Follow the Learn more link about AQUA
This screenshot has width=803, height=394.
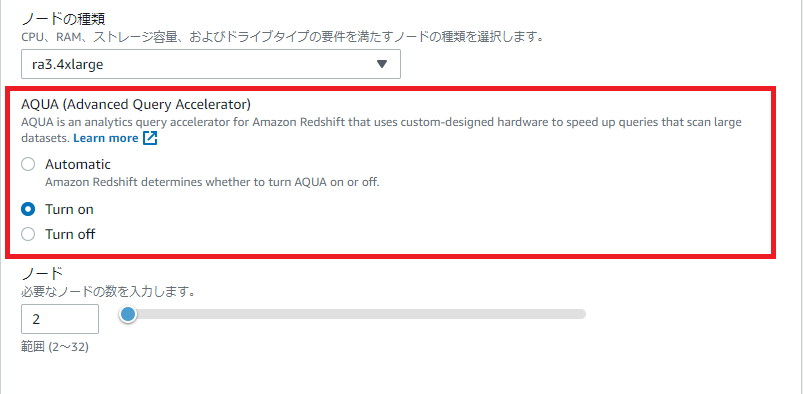pyautogui.click(x=106, y=138)
